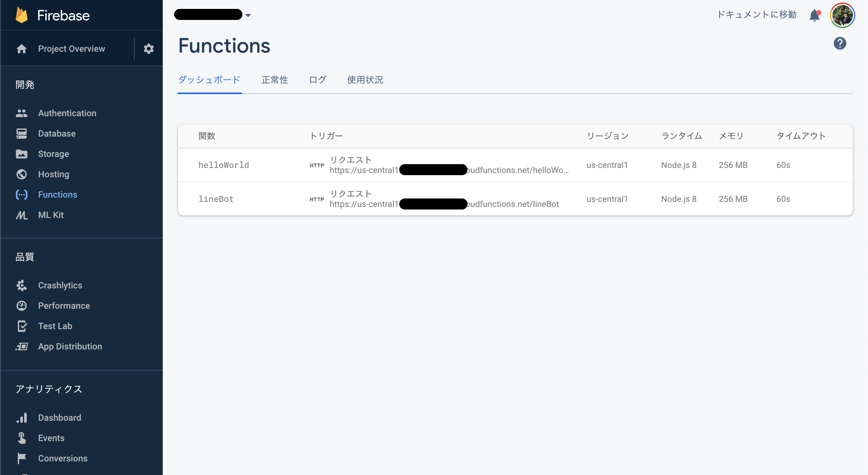868x475 pixels.
Task: Click the リージョン column header
Action: click(608, 136)
